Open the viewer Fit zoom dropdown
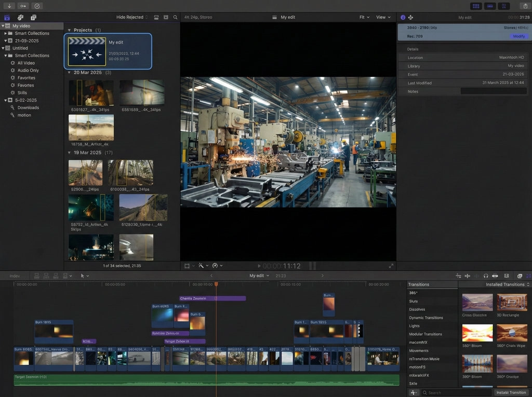The width and height of the screenshot is (532, 397). coord(364,17)
